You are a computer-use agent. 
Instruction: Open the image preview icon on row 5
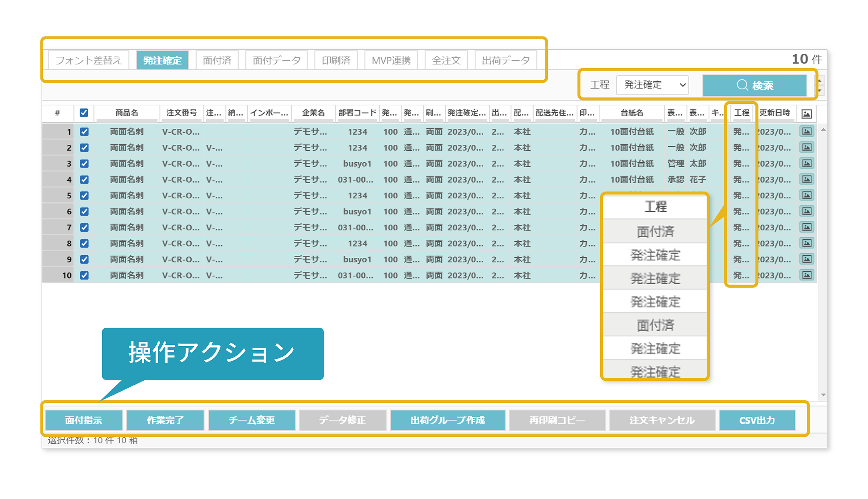[x=807, y=196]
